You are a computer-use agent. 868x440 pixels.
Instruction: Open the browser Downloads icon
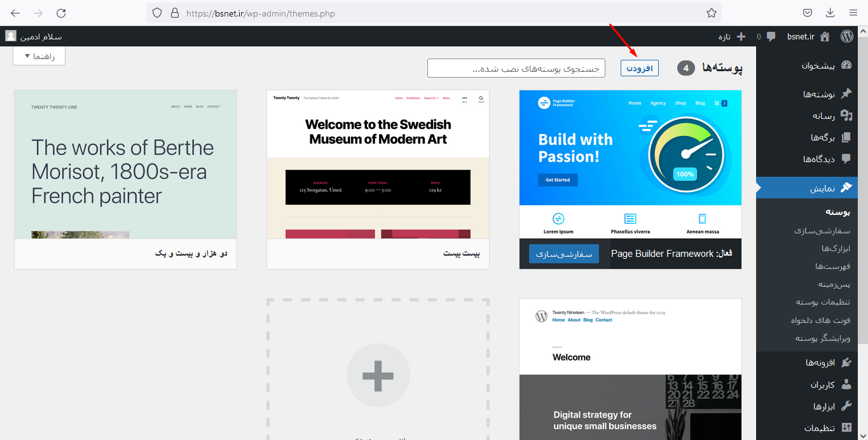coord(830,13)
